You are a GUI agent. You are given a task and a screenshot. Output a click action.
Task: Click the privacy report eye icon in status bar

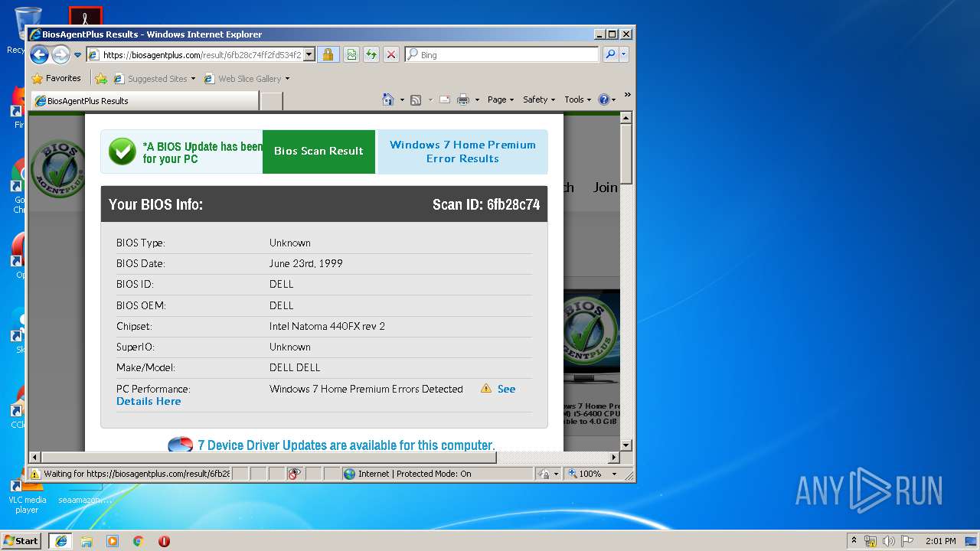point(295,474)
